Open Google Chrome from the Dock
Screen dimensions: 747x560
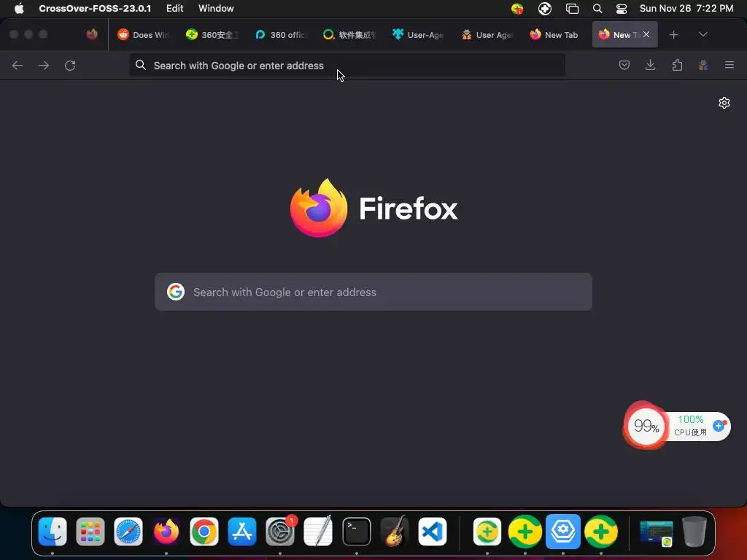pos(204,531)
